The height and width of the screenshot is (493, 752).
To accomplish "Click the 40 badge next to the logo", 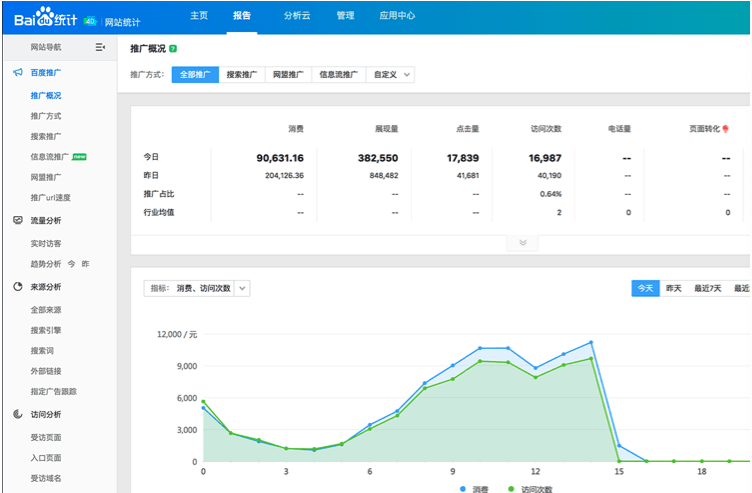I will pyautogui.click(x=90, y=21).
